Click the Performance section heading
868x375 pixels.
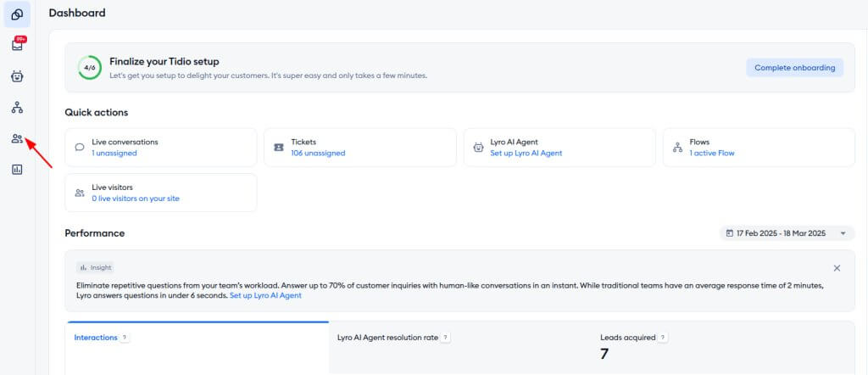coord(95,233)
